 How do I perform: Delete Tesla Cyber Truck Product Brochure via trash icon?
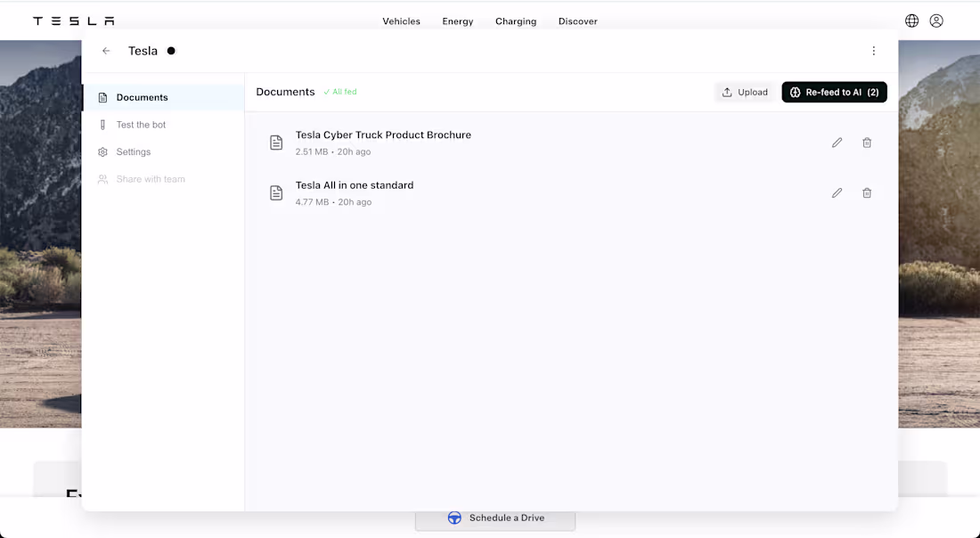coord(867,143)
